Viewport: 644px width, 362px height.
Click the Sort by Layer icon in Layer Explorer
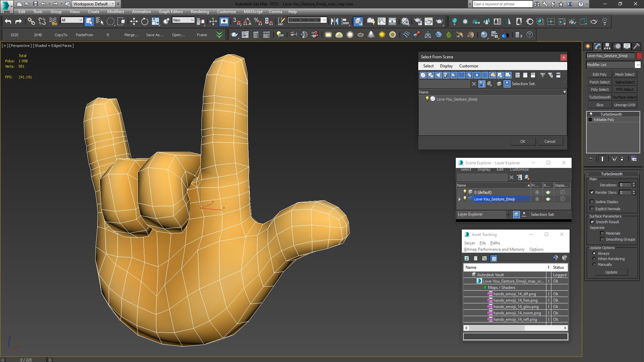(x=516, y=215)
